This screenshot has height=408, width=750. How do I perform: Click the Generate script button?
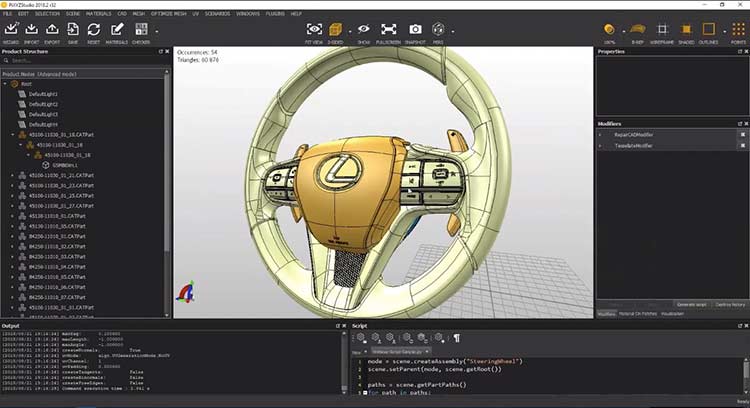tap(691, 303)
